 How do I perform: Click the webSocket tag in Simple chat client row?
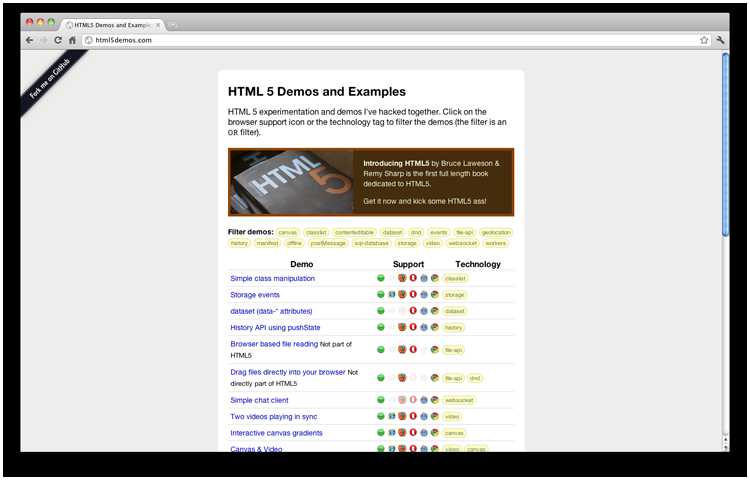[459, 400]
